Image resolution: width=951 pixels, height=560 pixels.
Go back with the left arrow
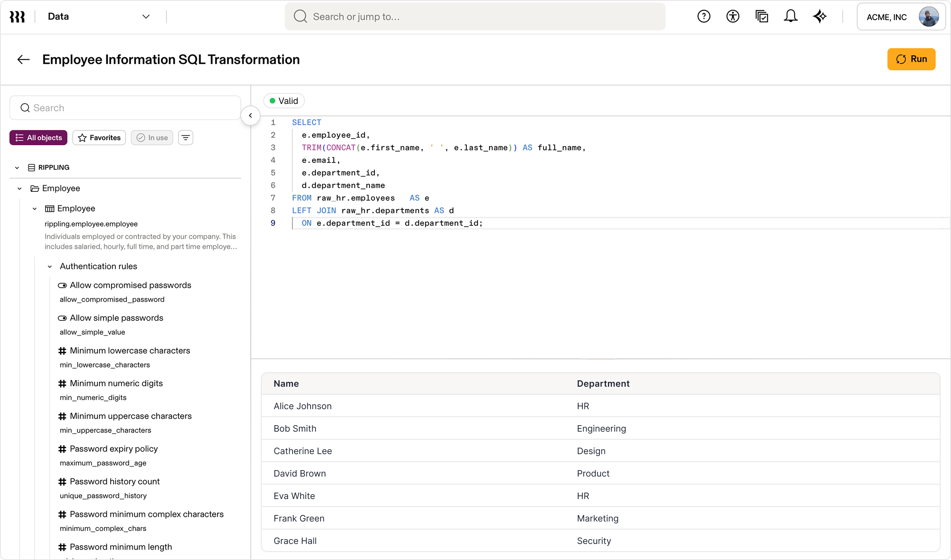23,60
